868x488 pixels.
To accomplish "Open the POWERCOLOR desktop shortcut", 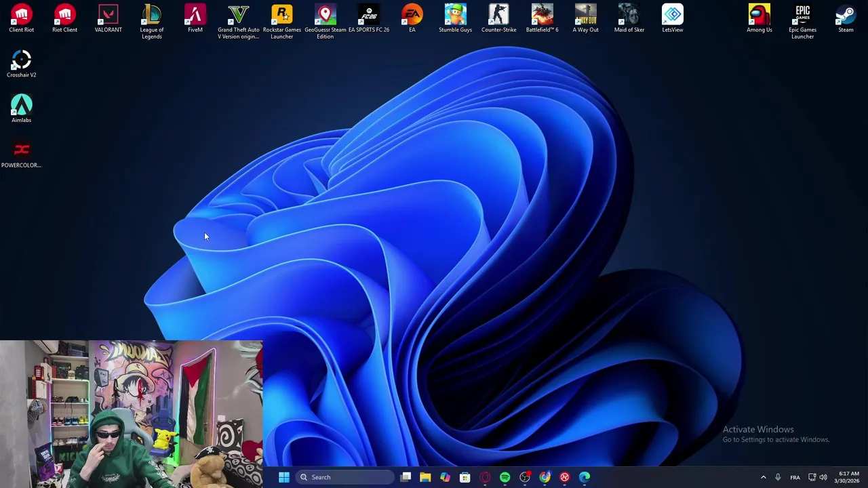I will coord(21,154).
